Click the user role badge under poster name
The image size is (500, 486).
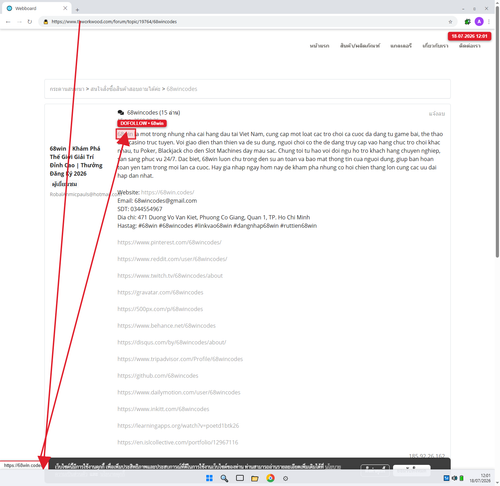[65, 184]
